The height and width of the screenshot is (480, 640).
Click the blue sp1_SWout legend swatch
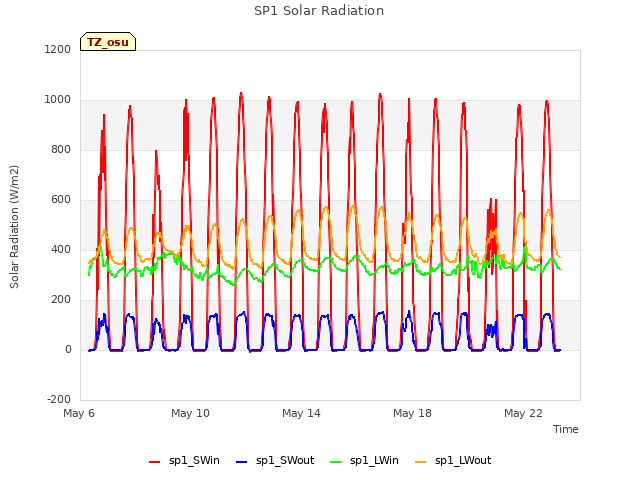pos(242,462)
